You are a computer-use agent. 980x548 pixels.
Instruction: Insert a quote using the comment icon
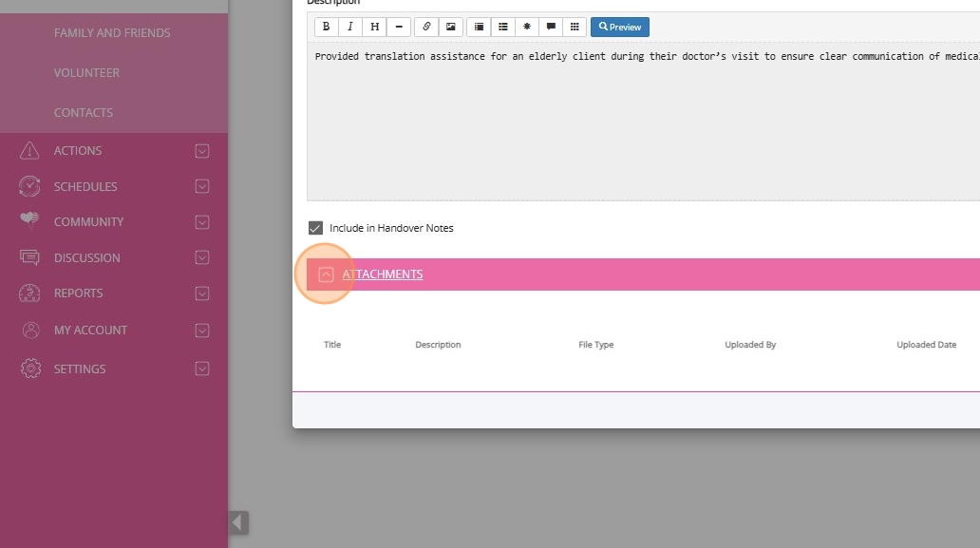pyautogui.click(x=551, y=27)
